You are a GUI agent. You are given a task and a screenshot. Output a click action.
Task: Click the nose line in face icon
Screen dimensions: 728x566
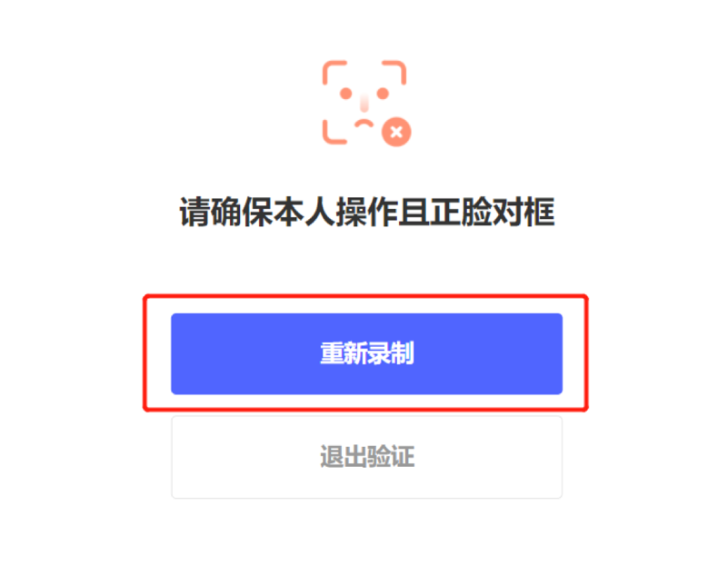[x=364, y=103]
